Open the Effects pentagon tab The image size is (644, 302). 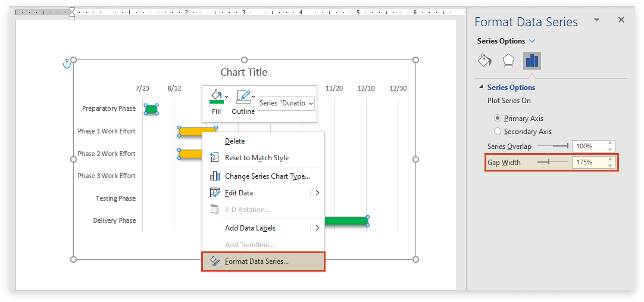pyautogui.click(x=508, y=61)
